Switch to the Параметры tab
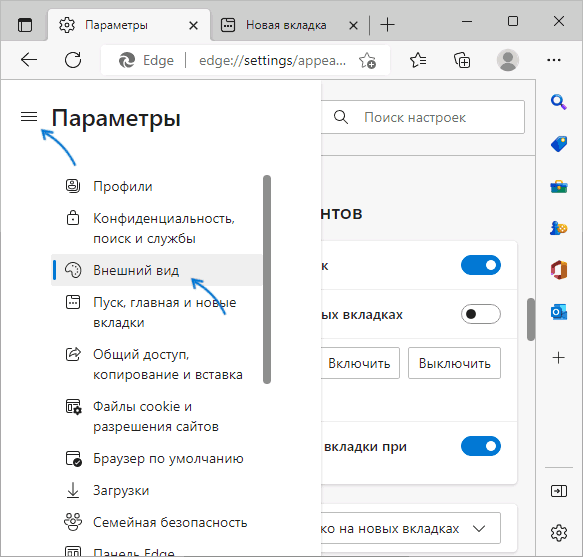The height and width of the screenshot is (557, 583). (129, 25)
